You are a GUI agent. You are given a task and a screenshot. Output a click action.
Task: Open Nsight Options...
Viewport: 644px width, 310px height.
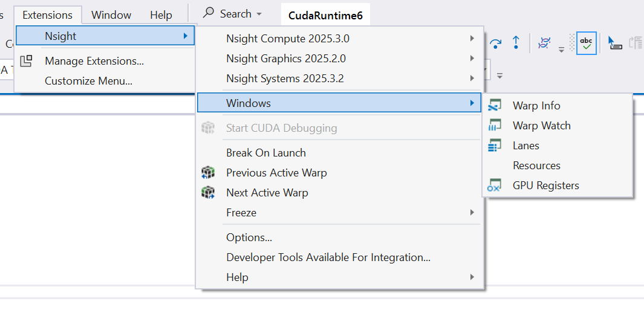[339, 237]
